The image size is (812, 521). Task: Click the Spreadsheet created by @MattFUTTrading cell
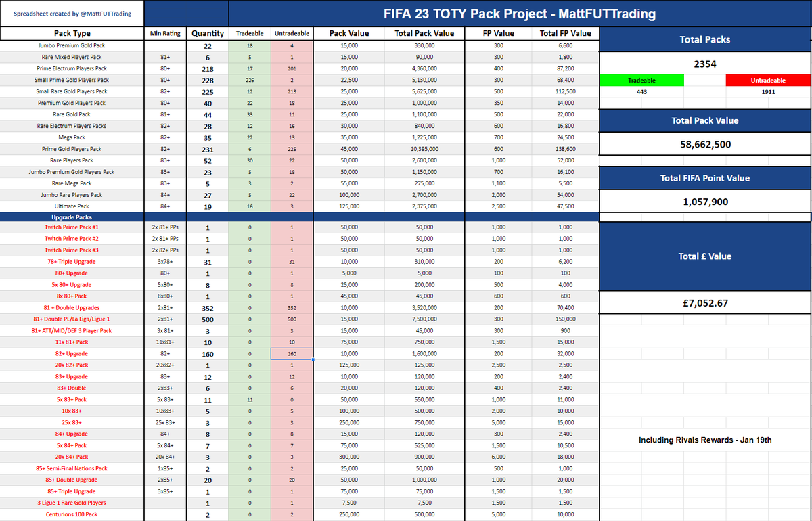(x=72, y=14)
